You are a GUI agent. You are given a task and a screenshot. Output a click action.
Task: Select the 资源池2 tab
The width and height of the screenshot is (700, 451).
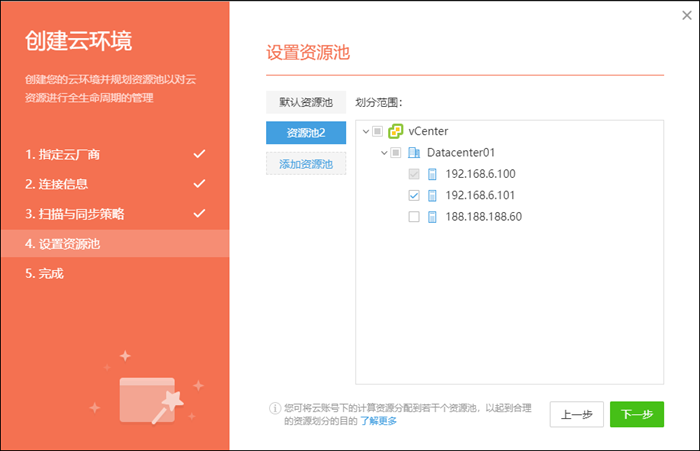coord(305,132)
